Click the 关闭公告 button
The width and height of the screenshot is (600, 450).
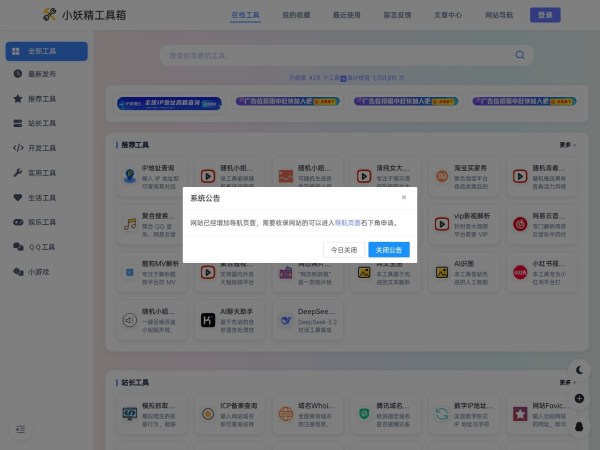tap(389, 250)
